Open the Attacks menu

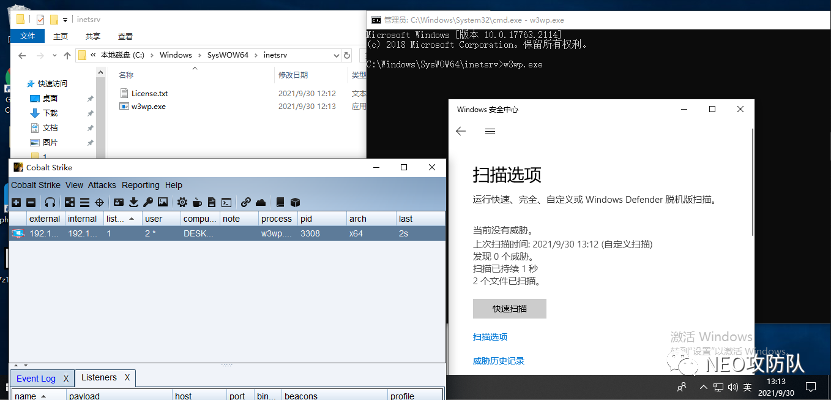tap(102, 185)
